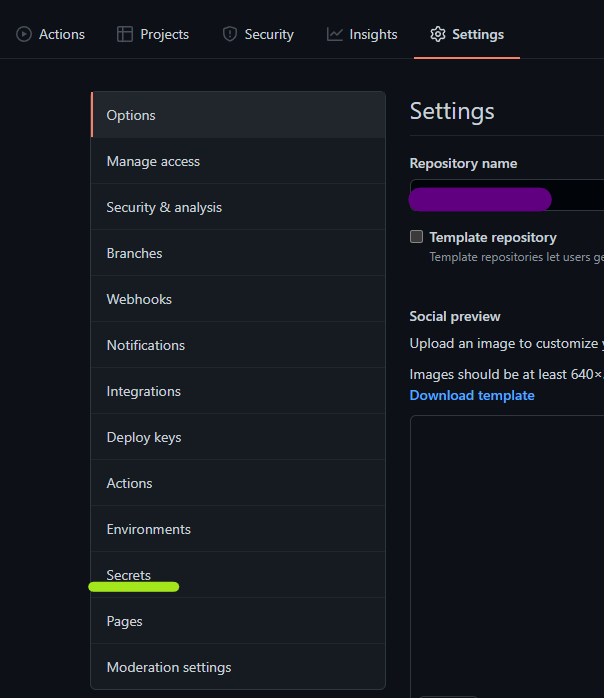The image size is (604, 698).
Task: Select Webhooks in the sidebar
Action: [x=139, y=299]
